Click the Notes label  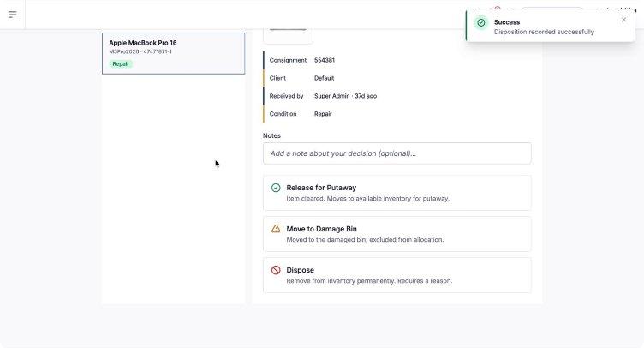(271, 135)
